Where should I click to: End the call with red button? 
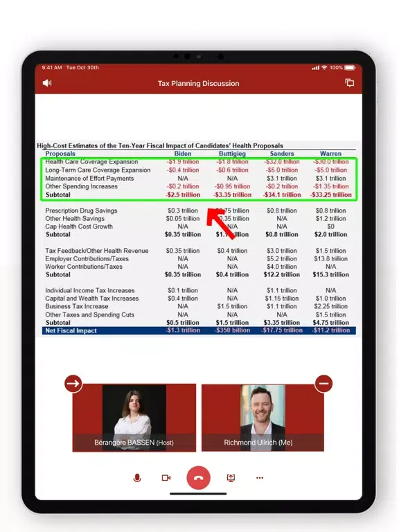point(199,478)
